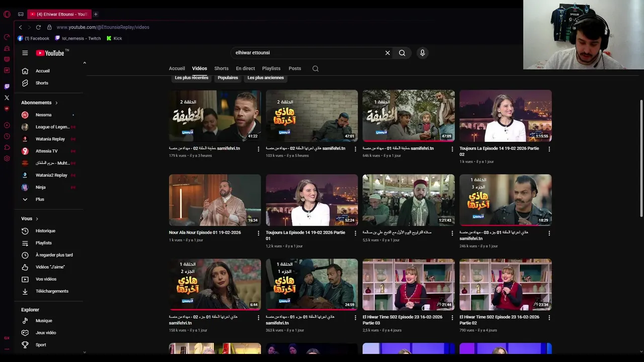The width and height of the screenshot is (644, 362).
Task: Select the Vidéos channel tab
Action: [199, 68]
